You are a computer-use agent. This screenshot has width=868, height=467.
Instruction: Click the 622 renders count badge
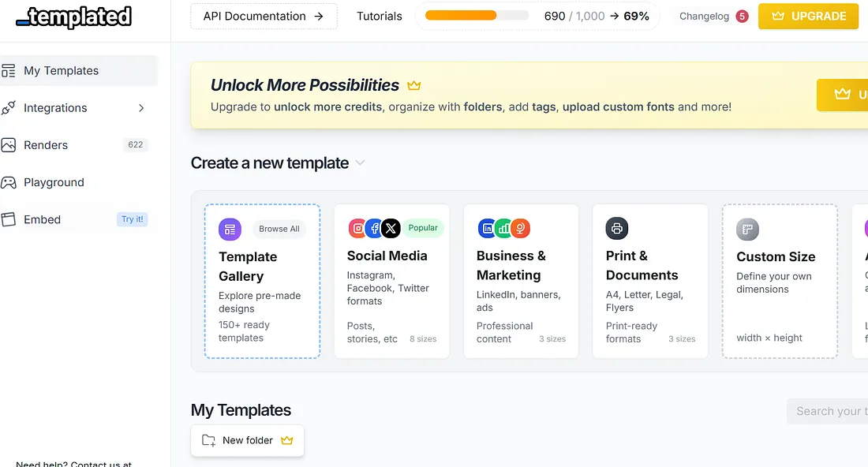(136, 144)
